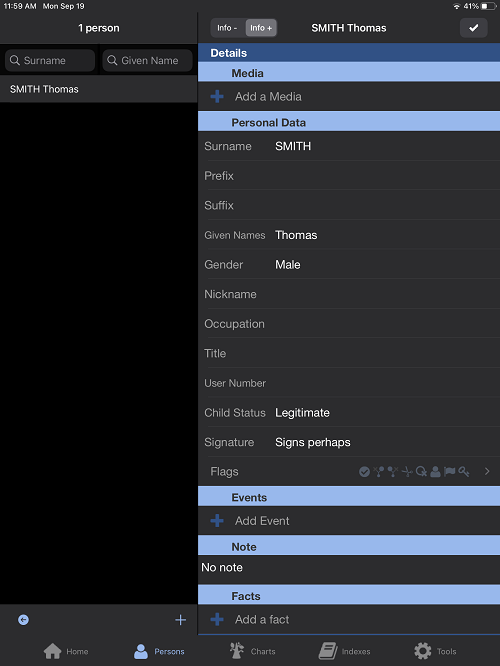Click the Given Name search field
The width and height of the screenshot is (500, 666).
coord(147,60)
